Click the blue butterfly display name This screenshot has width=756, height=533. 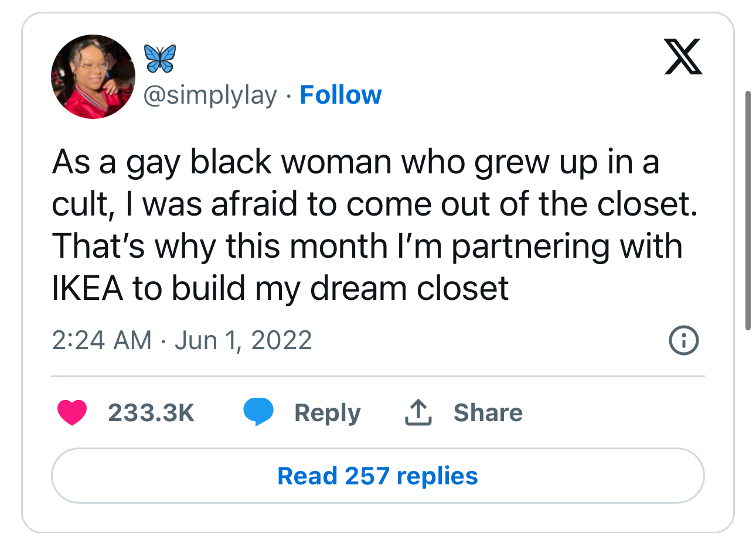coord(159,59)
